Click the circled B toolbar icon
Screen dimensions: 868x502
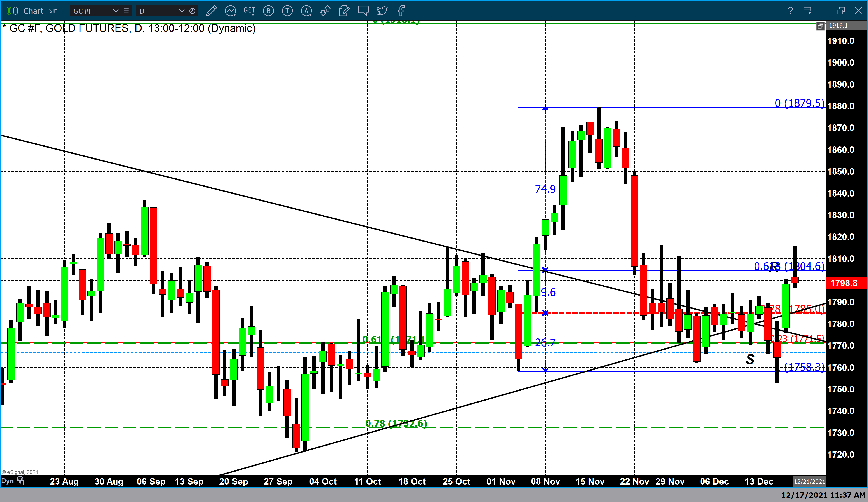[268, 11]
